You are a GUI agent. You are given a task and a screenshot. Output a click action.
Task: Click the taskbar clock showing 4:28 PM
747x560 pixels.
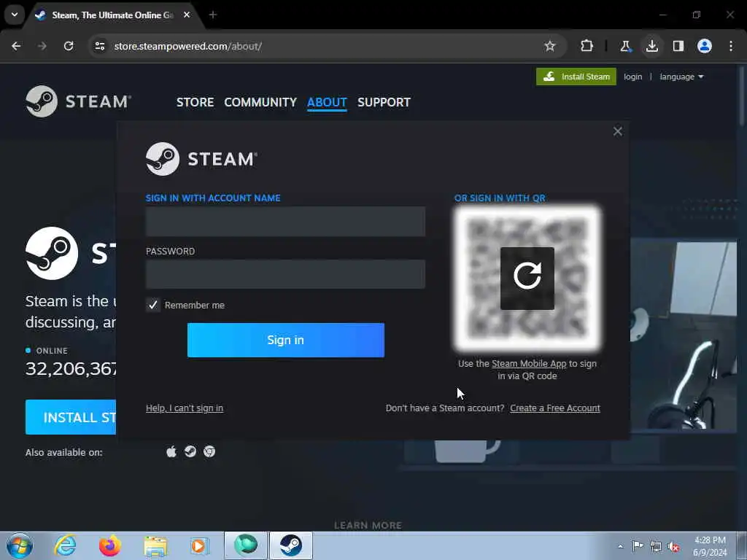[x=710, y=546]
